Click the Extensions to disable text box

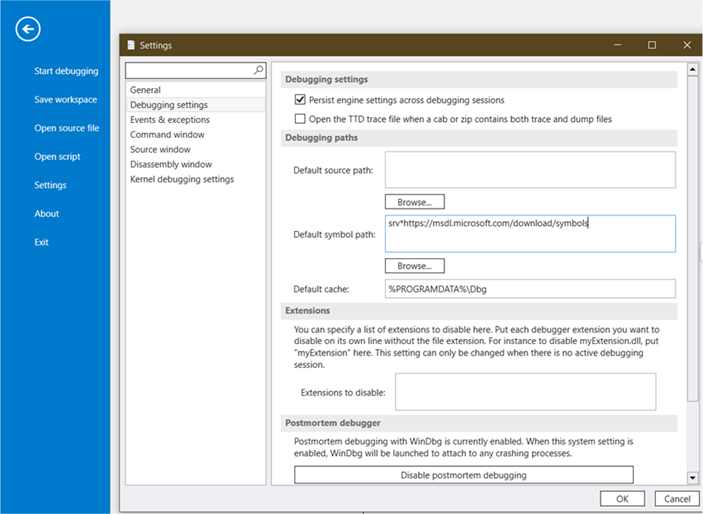coord(525,392)
